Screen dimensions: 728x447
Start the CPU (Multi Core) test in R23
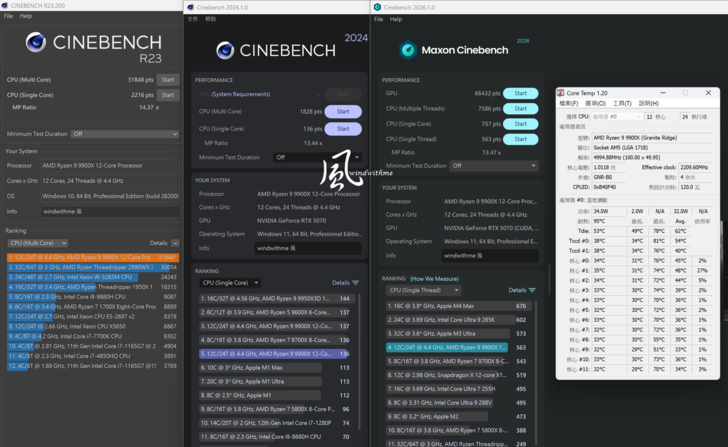pyautogui.click(x=168, y=79)
